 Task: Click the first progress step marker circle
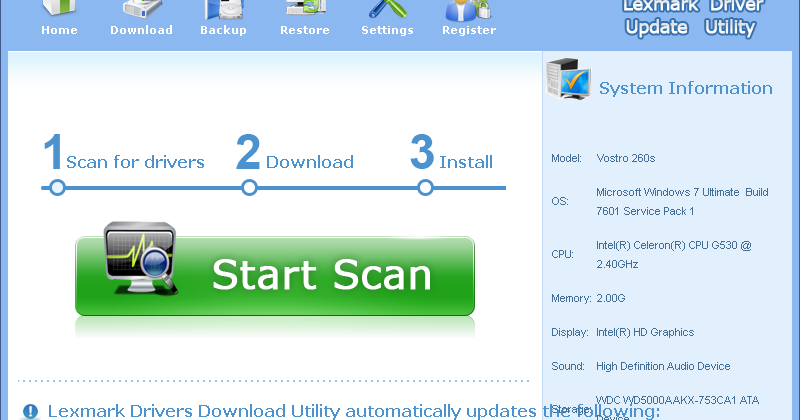58,187
